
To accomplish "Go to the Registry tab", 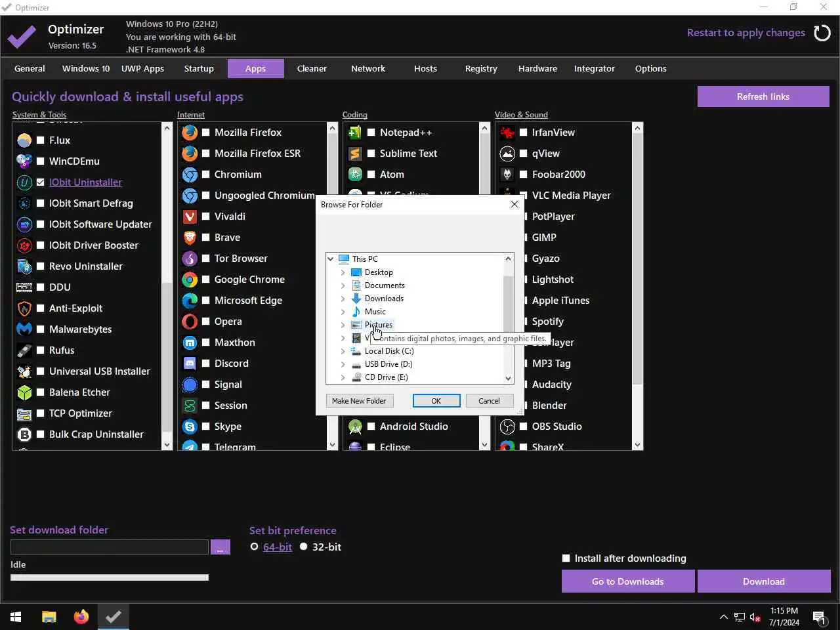I will pos(481,68).
